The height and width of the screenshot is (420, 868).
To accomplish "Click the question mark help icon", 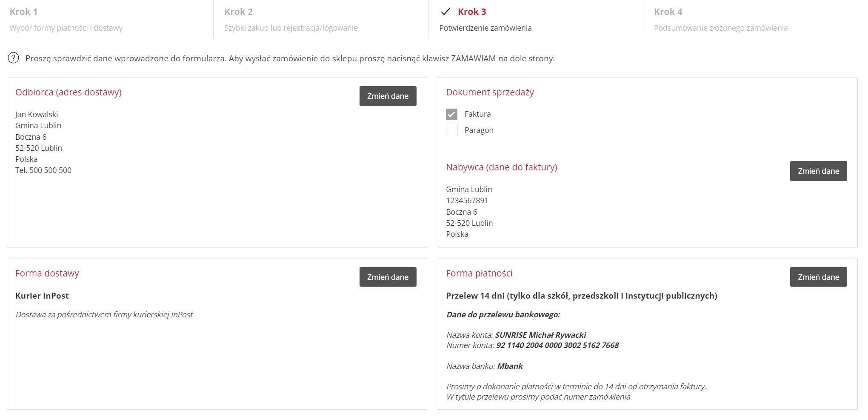I will (14, 58).
